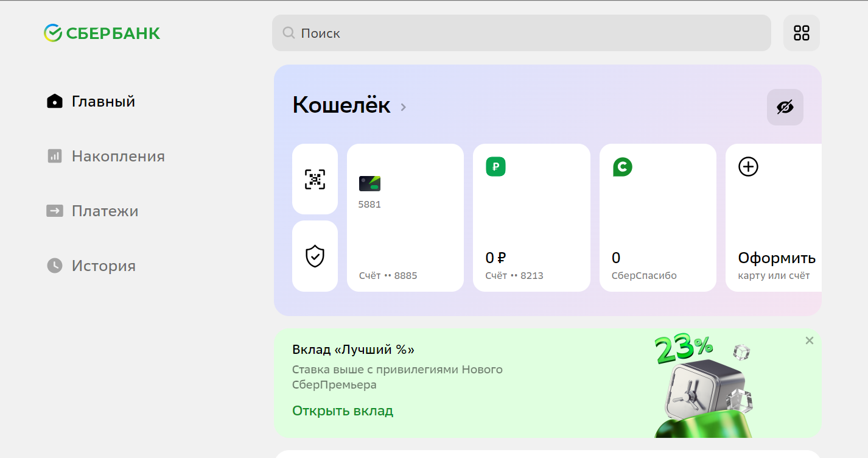This screenshot has width=868, height=458.
Task: Click the green ruble account icon
Action: click(495, 166)
